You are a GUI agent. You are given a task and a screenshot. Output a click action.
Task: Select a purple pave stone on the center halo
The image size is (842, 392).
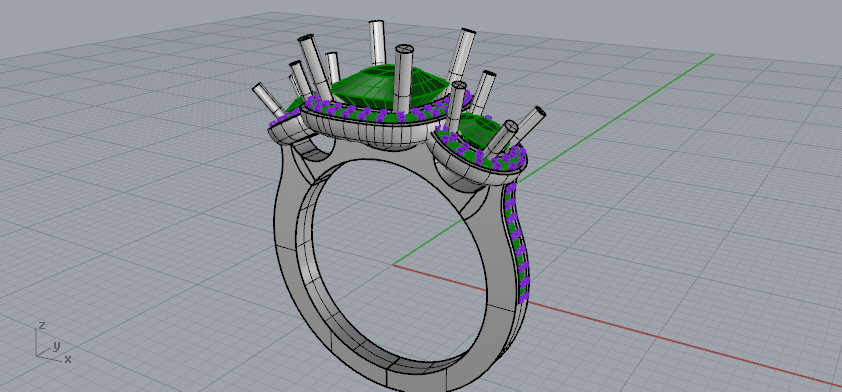(x=382, y=115)
